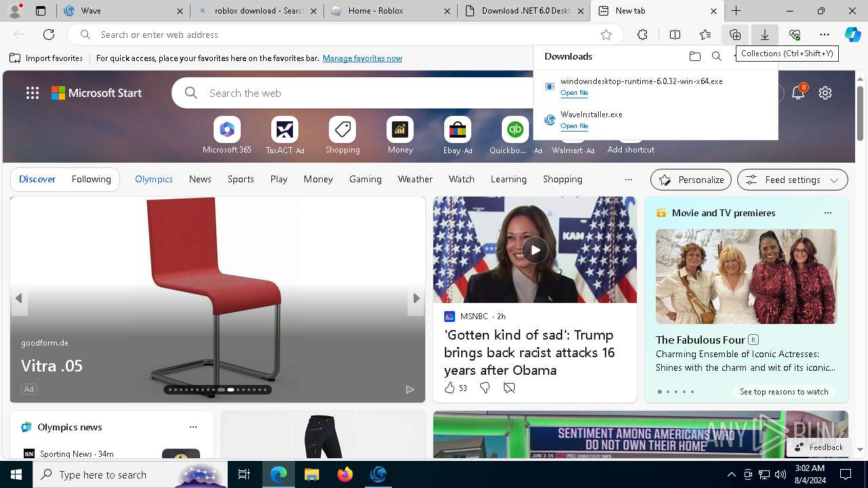
Task: Show the previous carousel ad slide
Action: [x=19, y=298]
